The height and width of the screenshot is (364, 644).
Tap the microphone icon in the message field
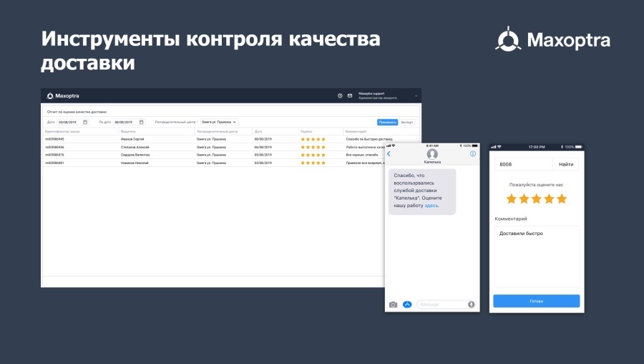coord(471,305)
